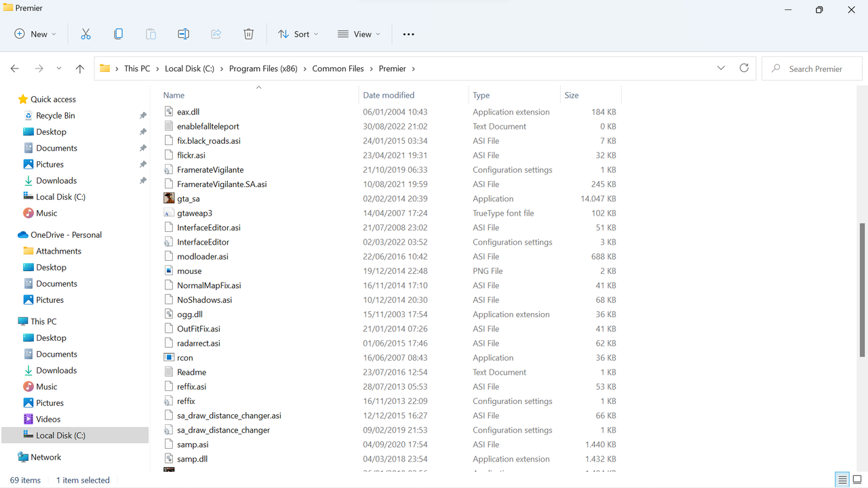Screen dimensions: 868x488
Task: Open Local Disk (C:) under Quick access
Action: coord(60,197)
